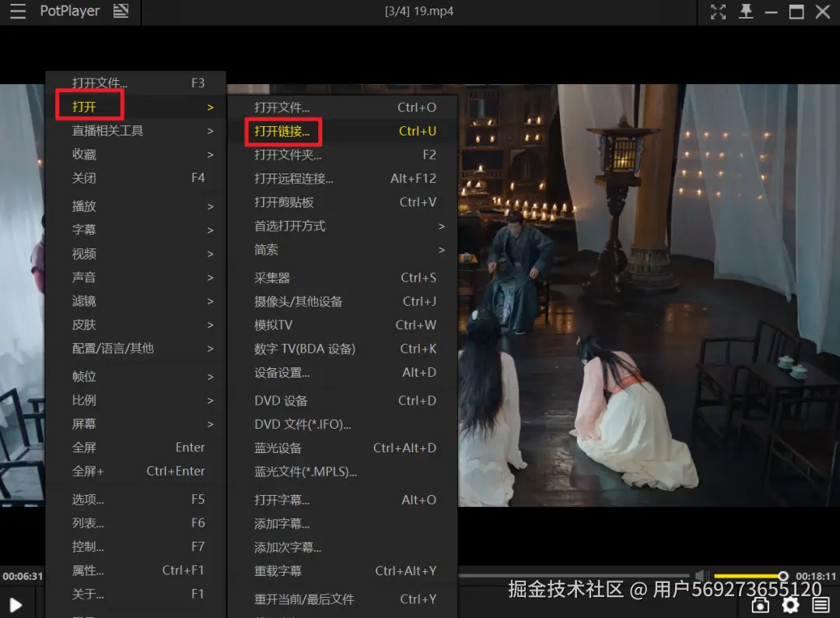Viewport: 840px width, 618px height.
Task: Choose 打开字幕... Alt+O
Action: (343, 500)
